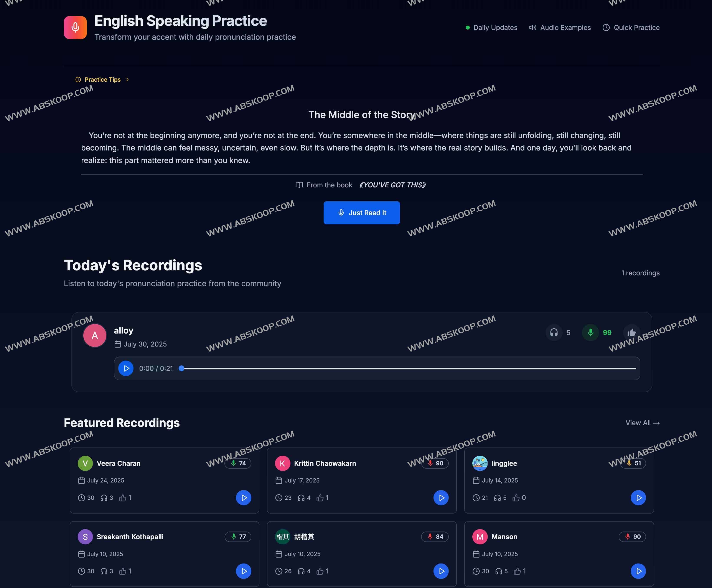The width and height of the screenshot is (712, 588).
Task: Click the thumbs-up icon on alloy's recording
Action: pyautogui.click(x=631, y=333)
